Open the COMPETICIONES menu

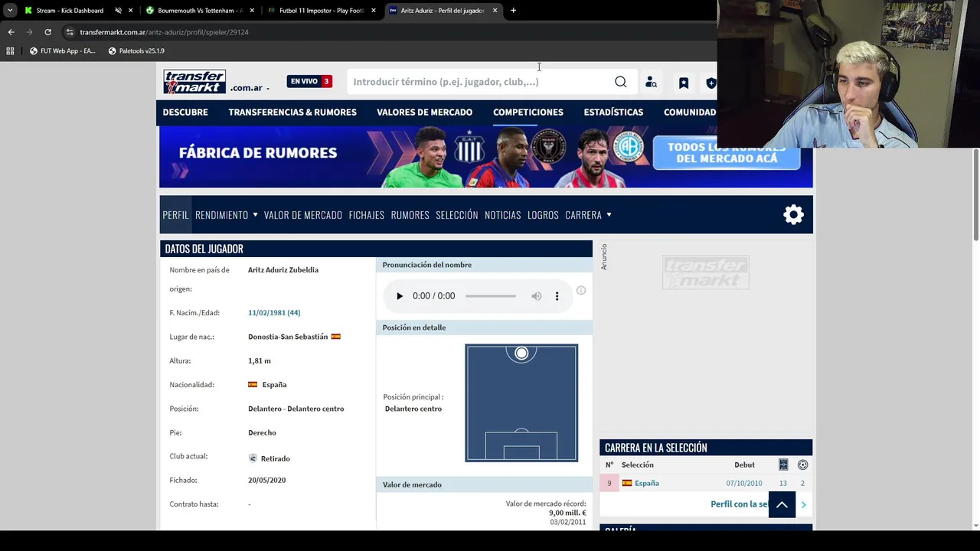[528, 112]
